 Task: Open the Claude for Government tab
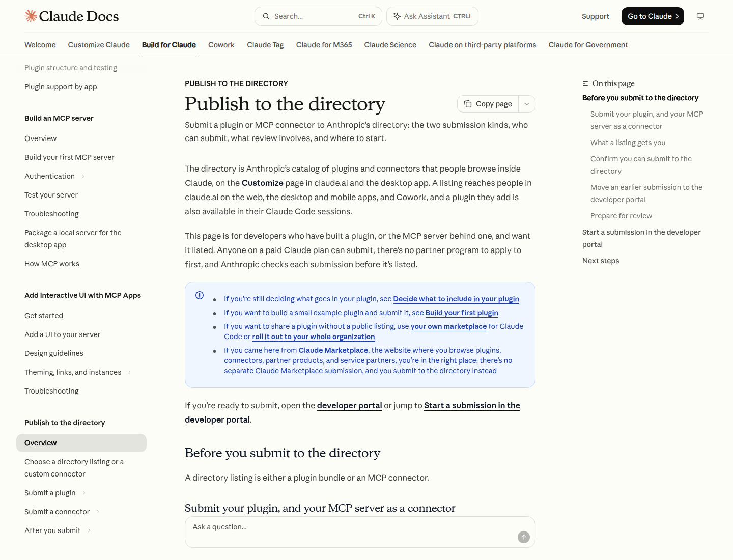pos(588,45)
